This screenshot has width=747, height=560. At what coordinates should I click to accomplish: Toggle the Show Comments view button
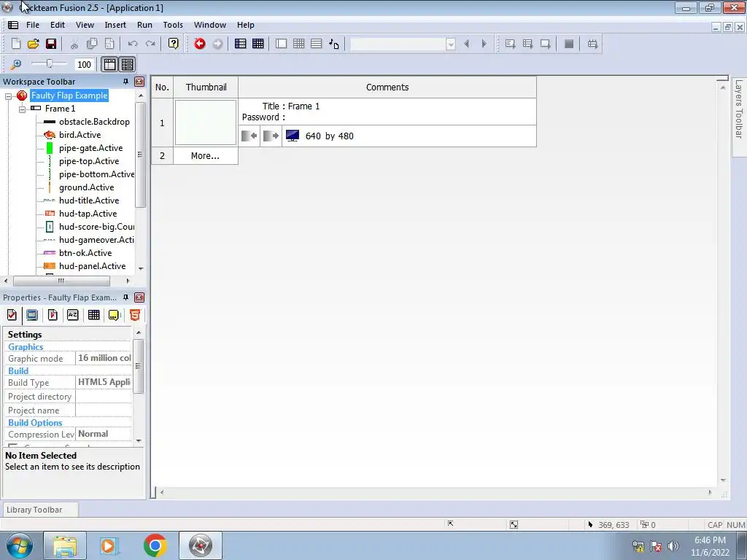coord(127,64)
